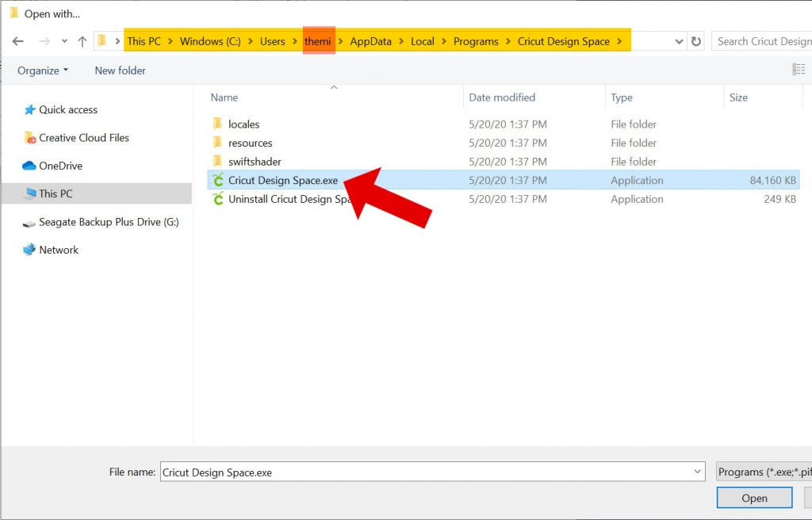Open the File name dropdown arrow

697,472
